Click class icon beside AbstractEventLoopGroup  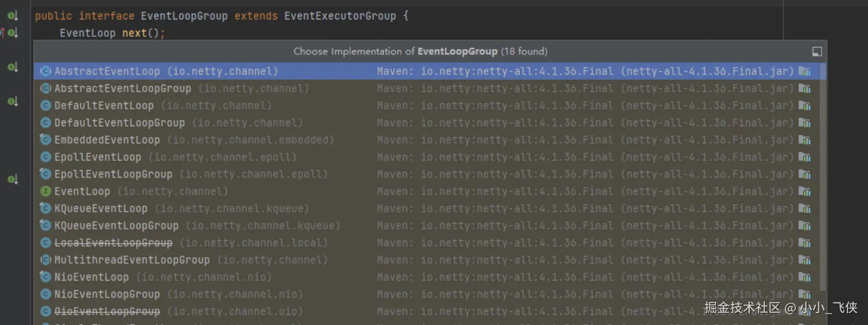(46, 88)
